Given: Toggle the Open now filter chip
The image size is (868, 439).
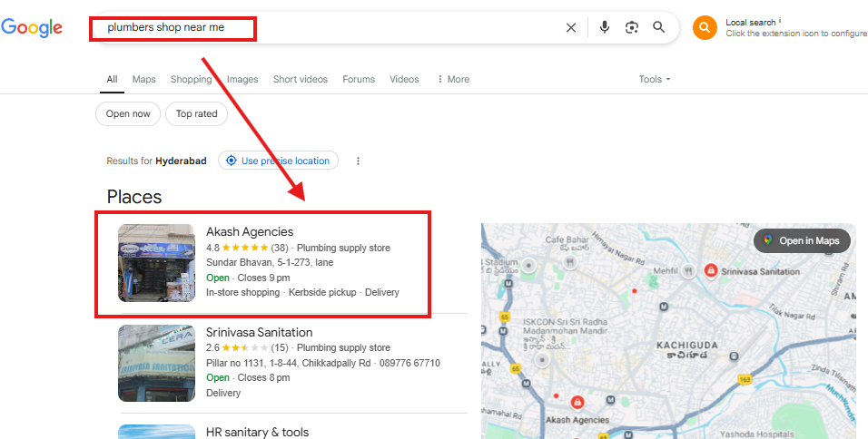Looking at the screenshot, I should 128,114.
